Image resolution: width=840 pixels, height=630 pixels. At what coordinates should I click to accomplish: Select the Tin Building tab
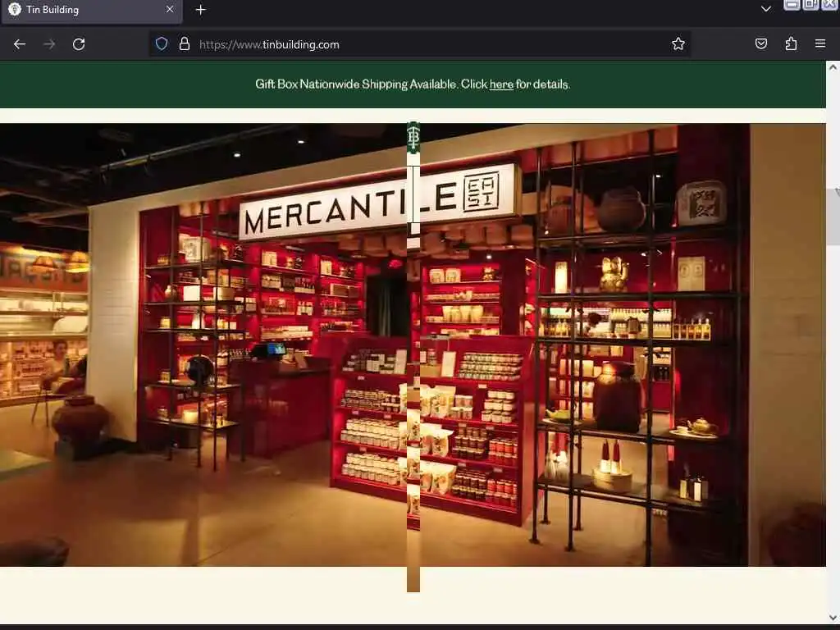pos(92,11)
